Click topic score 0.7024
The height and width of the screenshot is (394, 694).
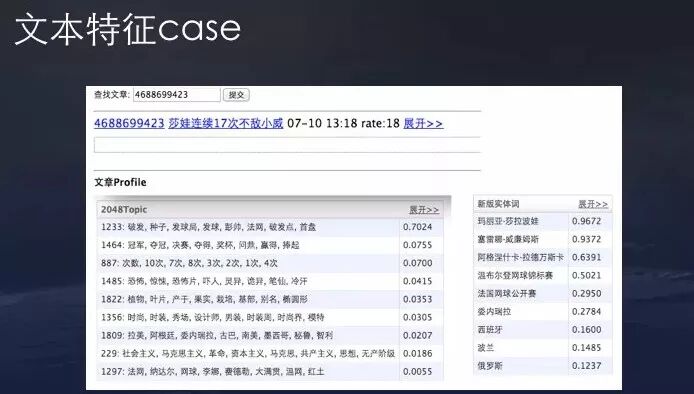(x=417, y=227)
